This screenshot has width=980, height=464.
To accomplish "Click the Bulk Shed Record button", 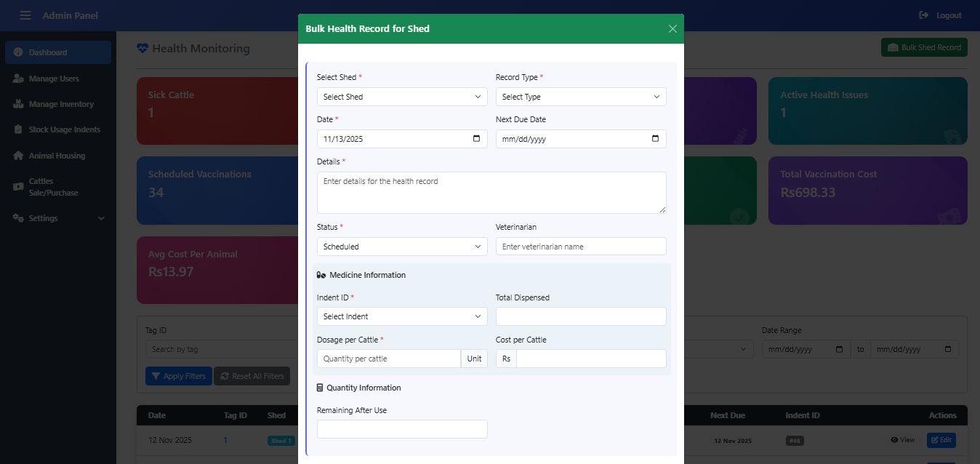I will (x=924, y=47).
